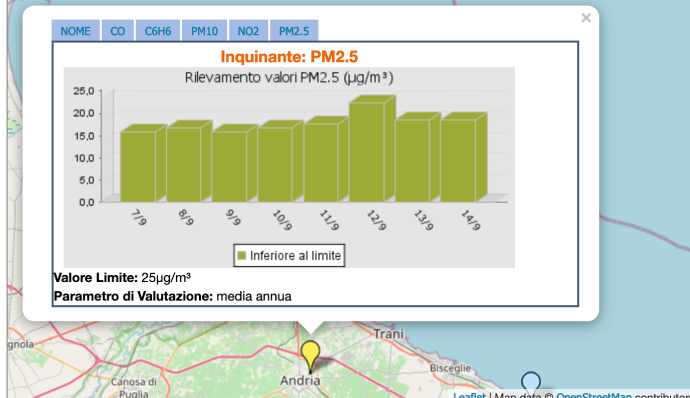Screen dimensions: 690x398
Task: Click the 9/9 bar in chart
Action: (x=235, y=164)
